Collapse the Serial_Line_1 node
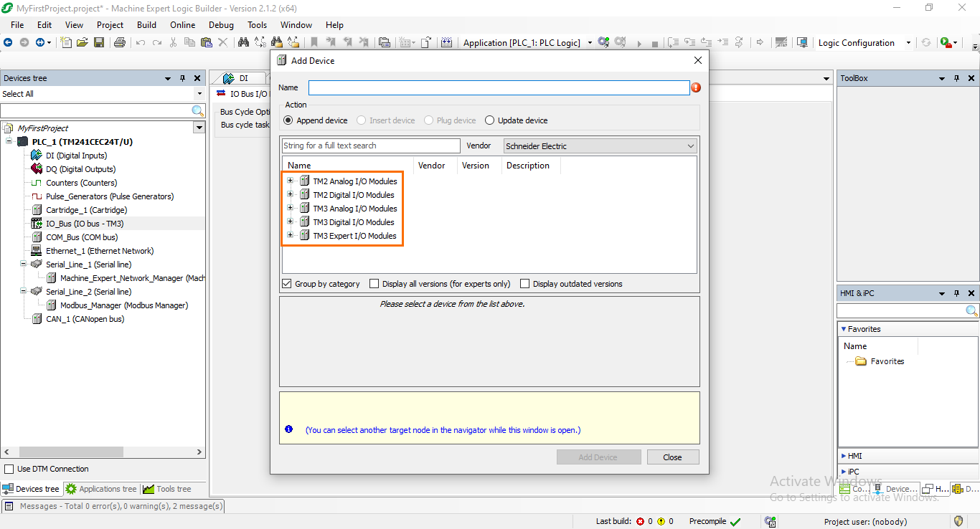Image resolution: width=980 pixels, height=529 pixels. tap(23, 264)
